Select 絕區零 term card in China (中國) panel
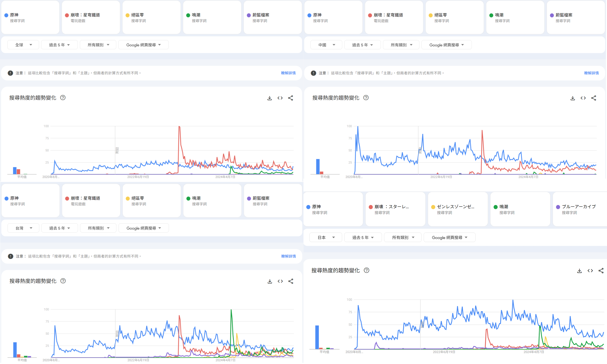The height and width of the screenshot is (364, 607). click(x=454, y=17)
